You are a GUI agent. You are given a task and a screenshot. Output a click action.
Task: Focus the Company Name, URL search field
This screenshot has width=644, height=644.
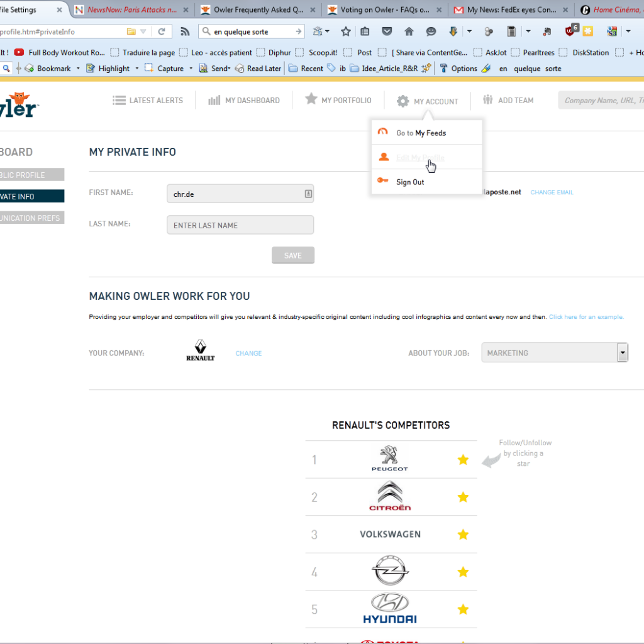(601, 100)
